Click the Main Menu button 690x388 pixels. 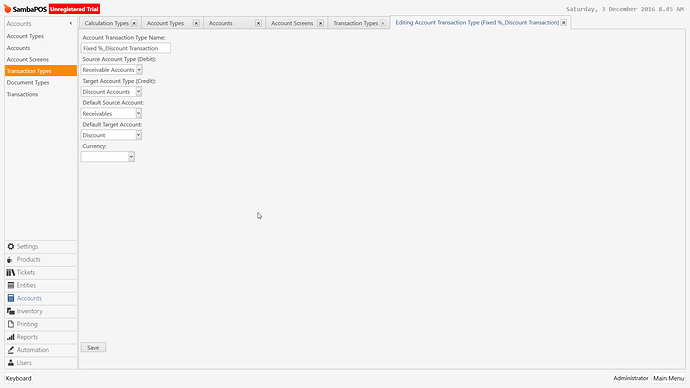[x=668, y=378]
